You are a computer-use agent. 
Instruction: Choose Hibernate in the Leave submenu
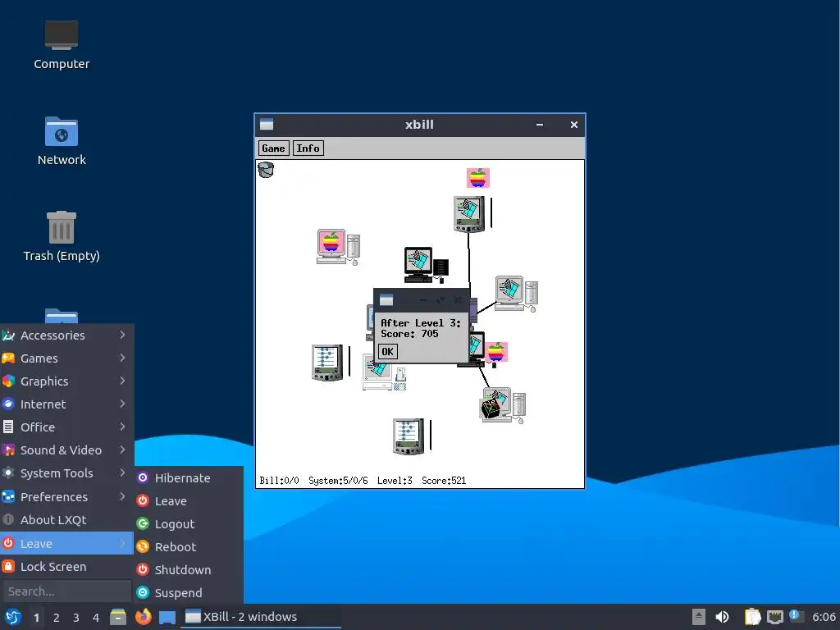click(x=189, y=478)
